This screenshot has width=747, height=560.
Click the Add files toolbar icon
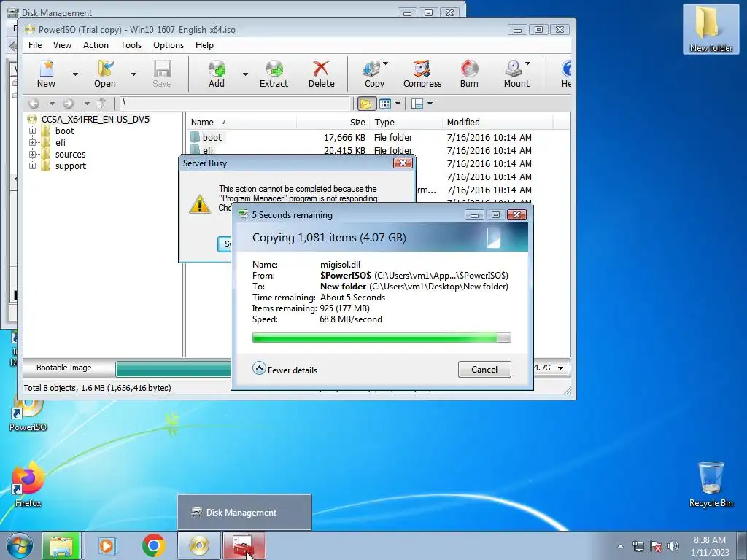[217, 74]
